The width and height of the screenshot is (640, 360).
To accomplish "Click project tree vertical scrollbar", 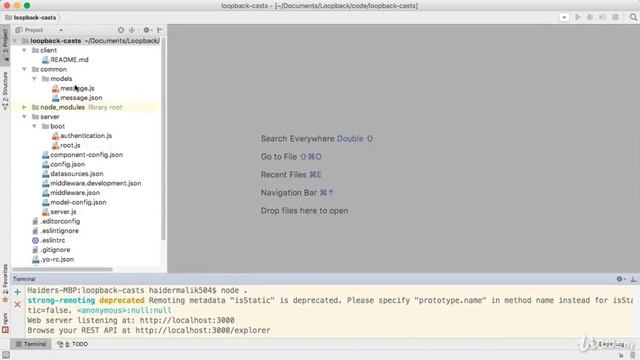I will pyautogui.click(x=163, y=139).
